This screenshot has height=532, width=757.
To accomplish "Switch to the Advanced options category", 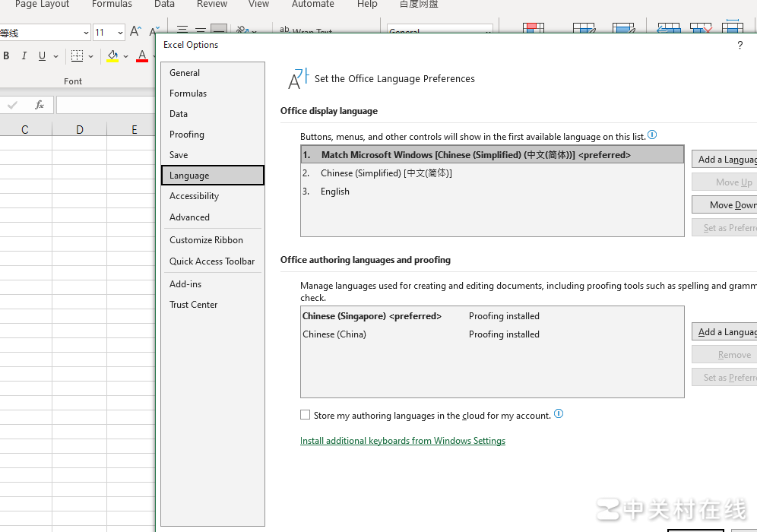I will coord(189,217).
